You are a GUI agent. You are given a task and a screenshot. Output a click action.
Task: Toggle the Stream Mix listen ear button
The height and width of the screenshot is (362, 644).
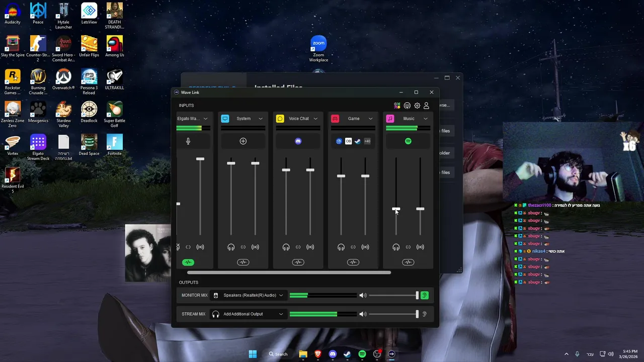(x=424, y=314)
